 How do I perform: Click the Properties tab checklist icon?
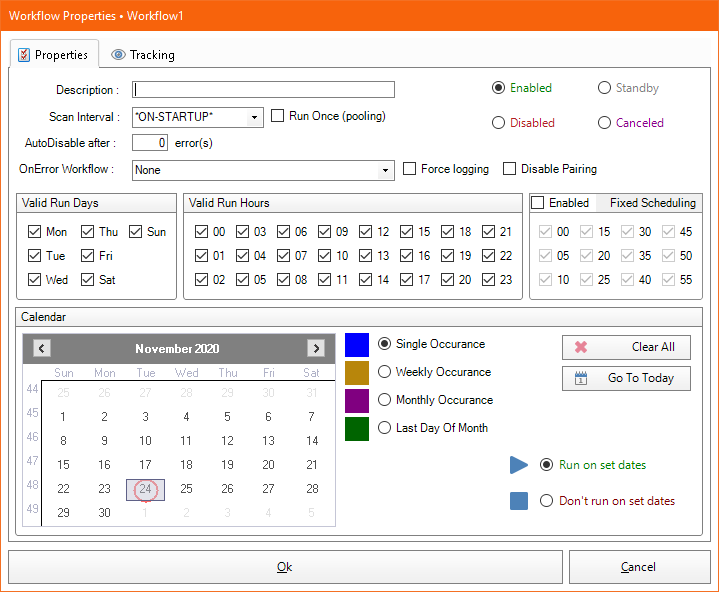click(x=24, y=55)
